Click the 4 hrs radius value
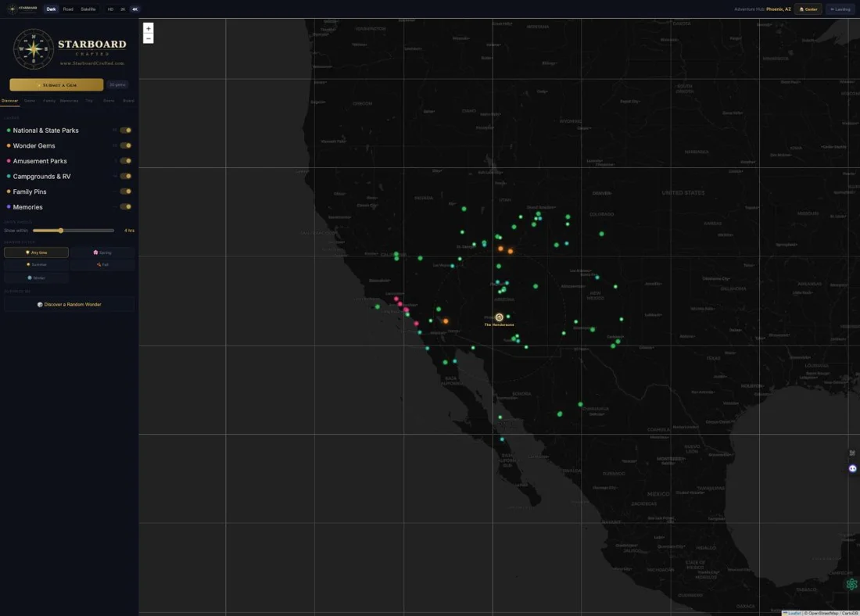Viewport: 860px width, 616px height. click(x=130, y=231)
